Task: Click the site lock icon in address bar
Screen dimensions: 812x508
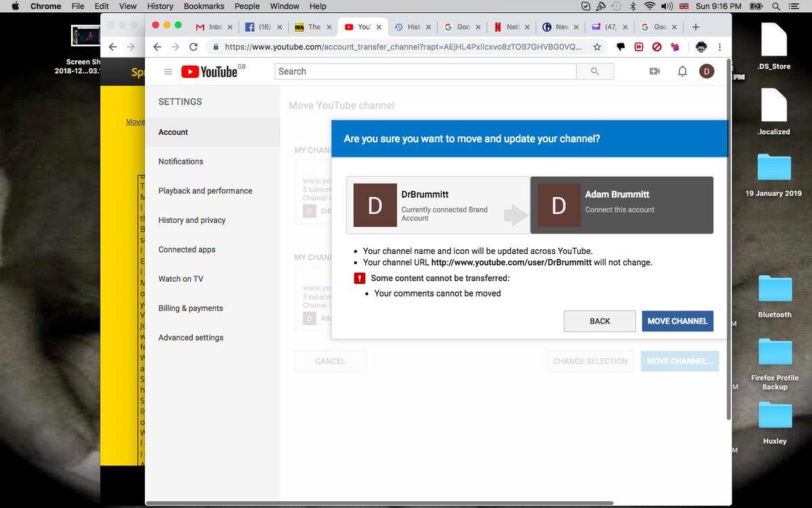Action: point(216,47)
